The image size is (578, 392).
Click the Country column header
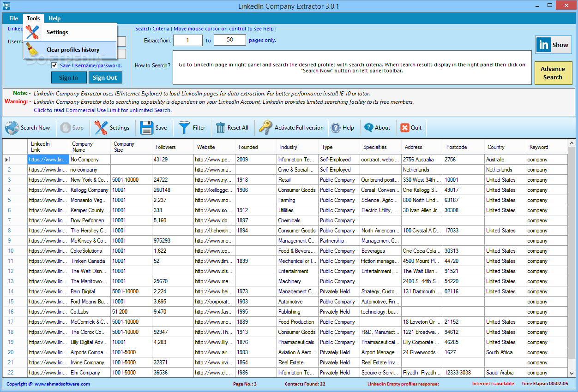tap(505, 147)
